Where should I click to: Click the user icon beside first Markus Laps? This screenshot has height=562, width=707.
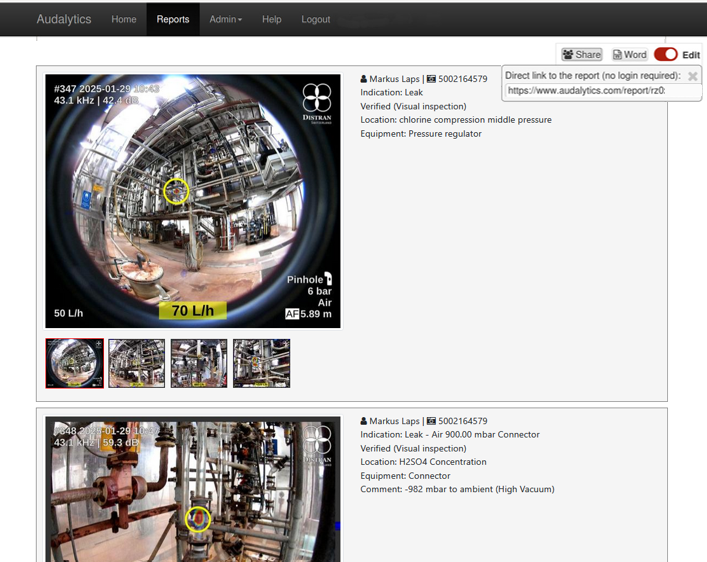[363, 79]
